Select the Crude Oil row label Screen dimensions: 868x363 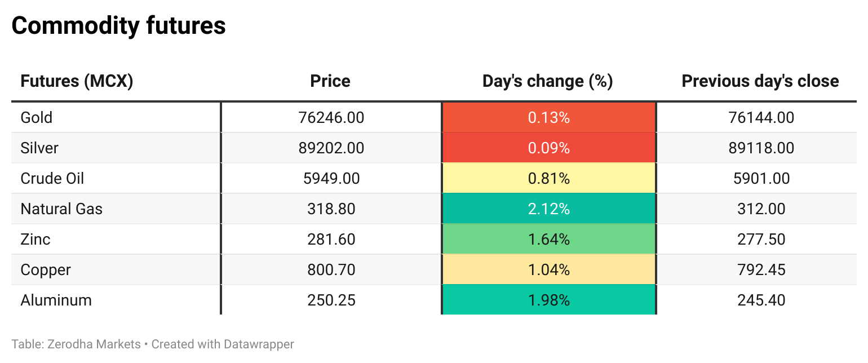click(x=52, y=178)
